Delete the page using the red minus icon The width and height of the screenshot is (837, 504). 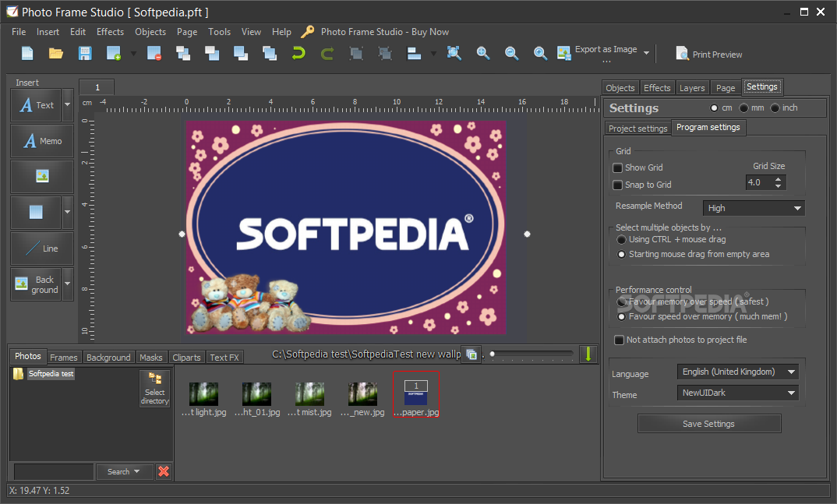(154, 53)
